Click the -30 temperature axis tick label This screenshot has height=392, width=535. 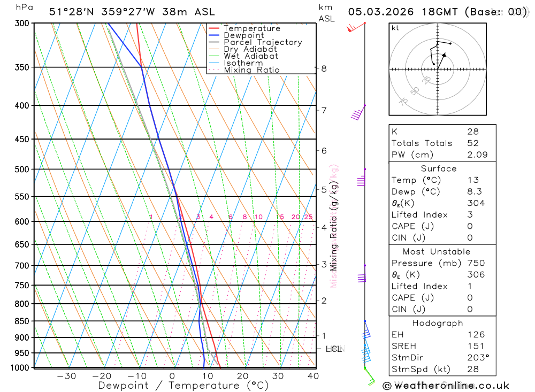point(66,376)
